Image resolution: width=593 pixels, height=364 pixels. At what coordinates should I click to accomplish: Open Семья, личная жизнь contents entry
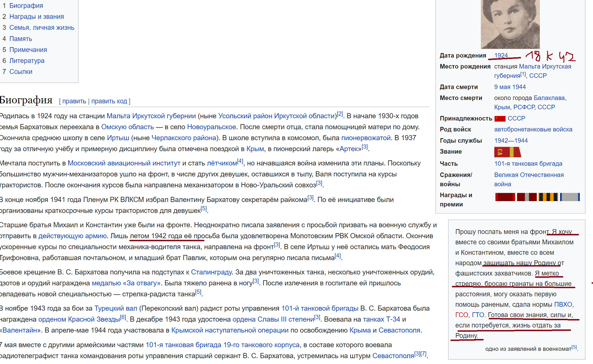tap(42, 27)
